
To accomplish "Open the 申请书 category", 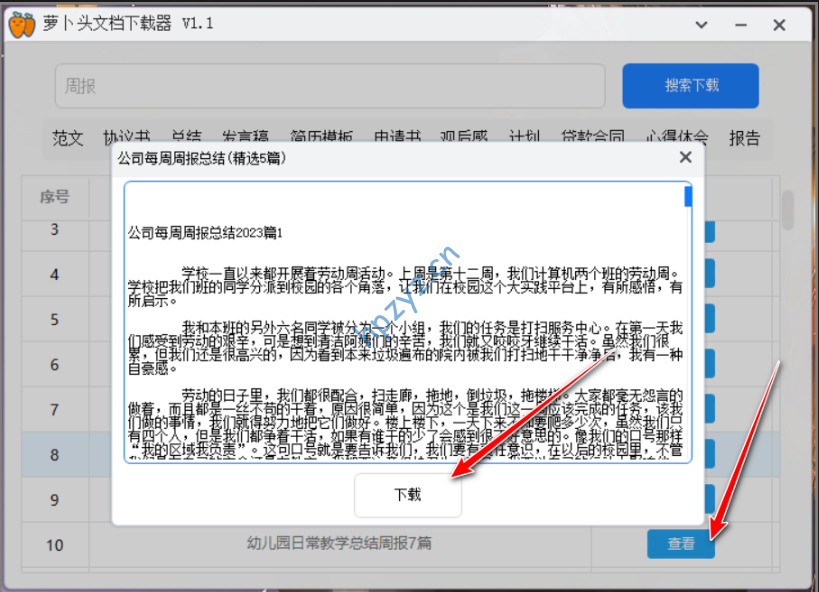I will (x=397, y=137).
